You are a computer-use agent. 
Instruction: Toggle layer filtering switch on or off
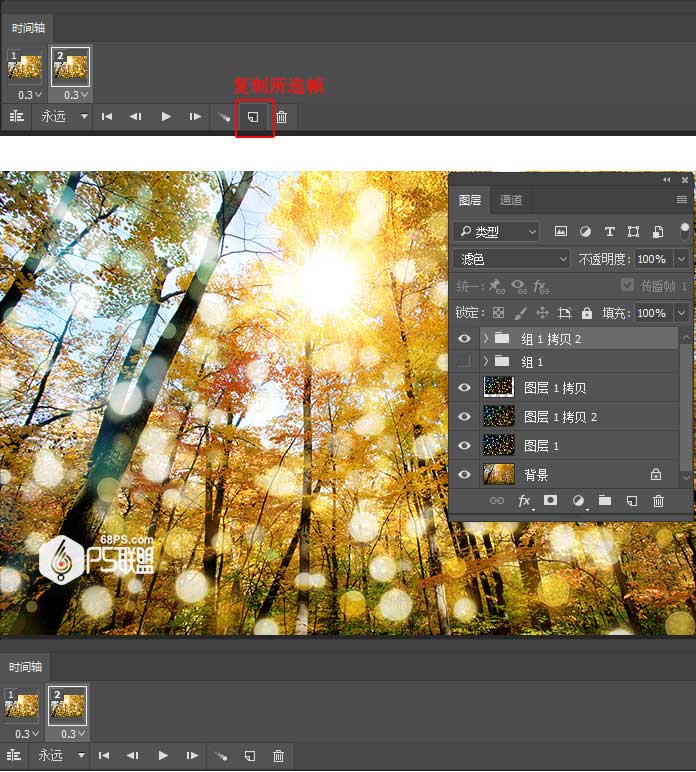pyautogui.click(x=685, y=231)
